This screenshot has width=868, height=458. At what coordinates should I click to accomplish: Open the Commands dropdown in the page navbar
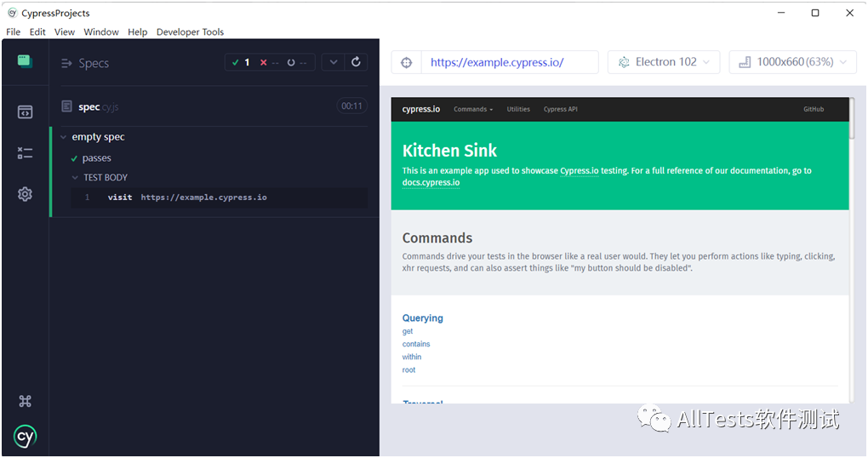click(x=473, y=109)
